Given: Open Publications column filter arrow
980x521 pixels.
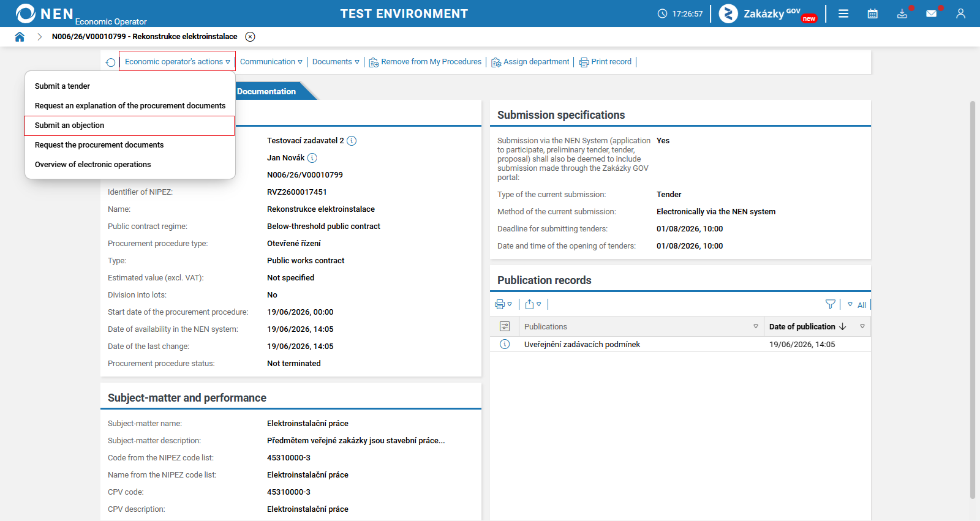Looking at the screenshot, I should pos(756,326).
